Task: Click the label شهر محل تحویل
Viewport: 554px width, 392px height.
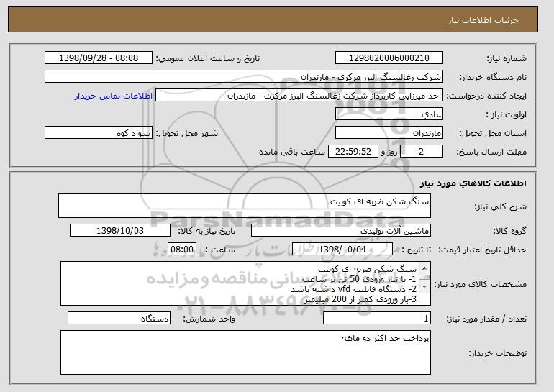Action: [187, 133]
